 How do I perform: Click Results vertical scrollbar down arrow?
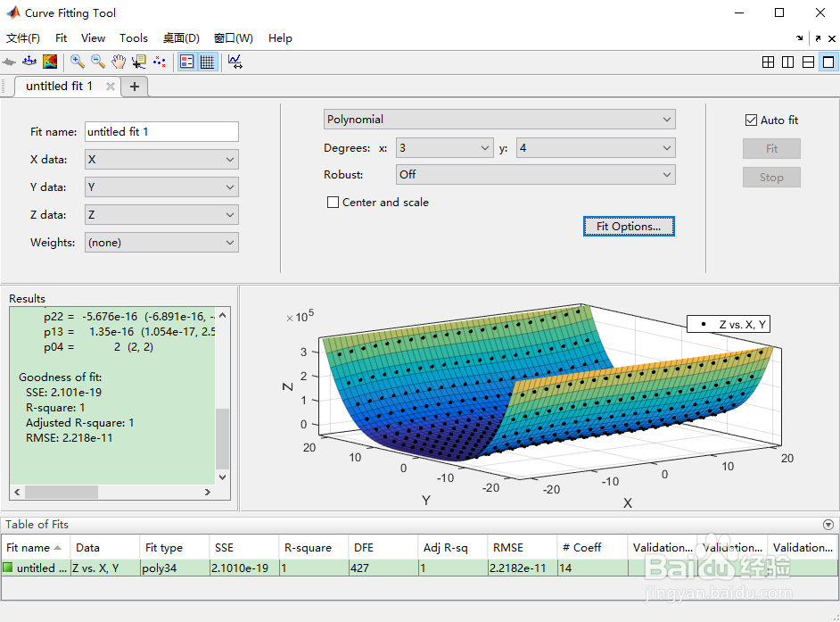coord(222,477)
